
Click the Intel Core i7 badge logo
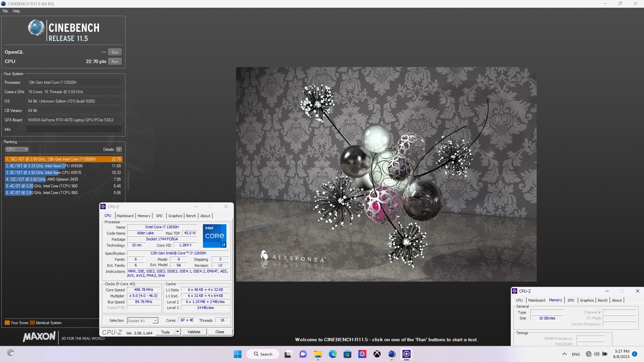215,236
